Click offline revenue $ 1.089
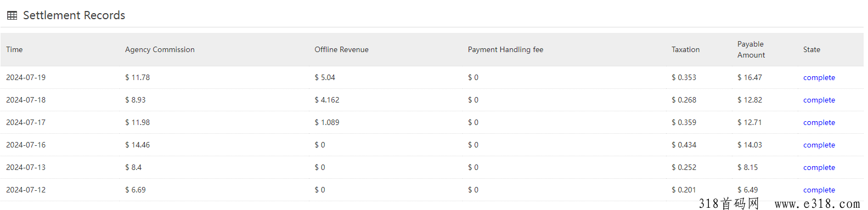This screenshot has height=210, width=868. coord(327,122)
